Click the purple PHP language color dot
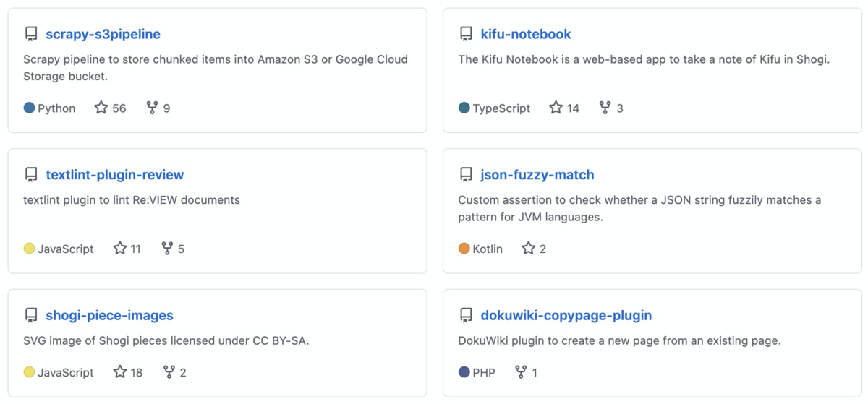The image size is (868, 404). (x=464, y=372)
